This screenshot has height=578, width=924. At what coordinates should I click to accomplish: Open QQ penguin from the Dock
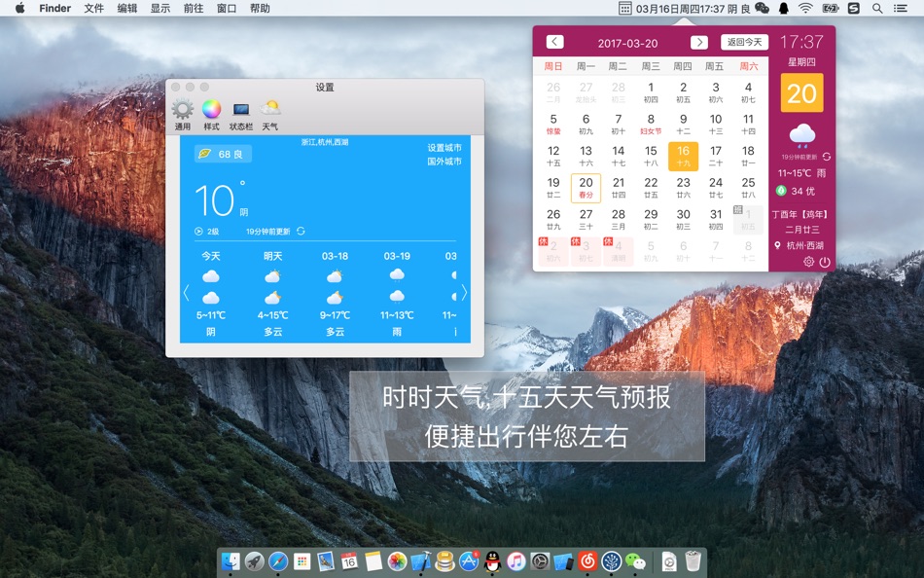pos(493,560)
